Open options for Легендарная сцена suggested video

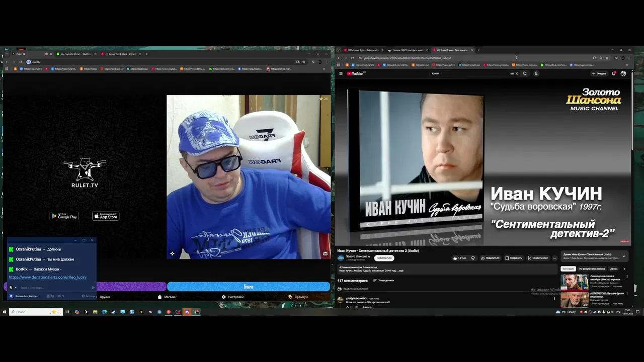coord(627,277)
